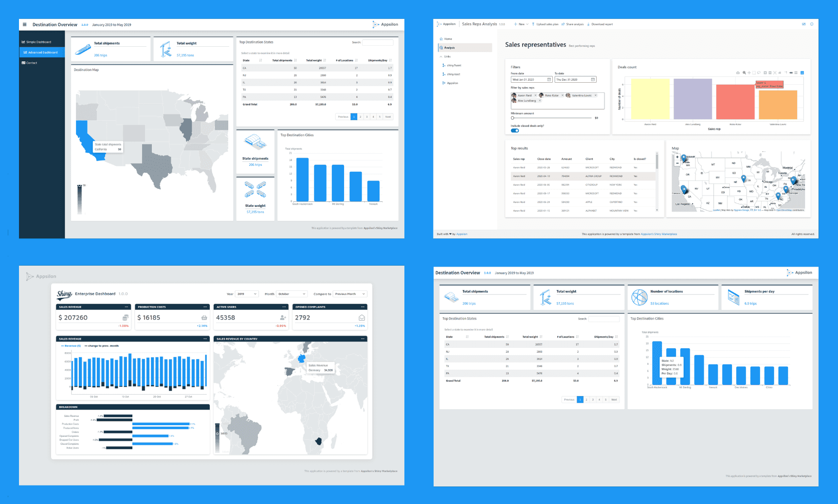Viewport: 838px width, 504px height.
Task: Click the camera icon in Deals count chart toolbar
Action: point(738,72)
